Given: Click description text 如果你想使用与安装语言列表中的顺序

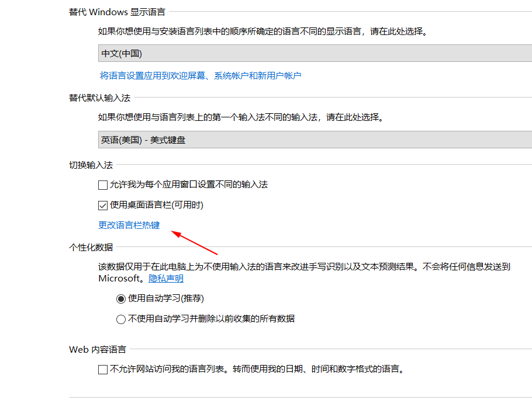Looking at the screenshot, I should (263, 32).
